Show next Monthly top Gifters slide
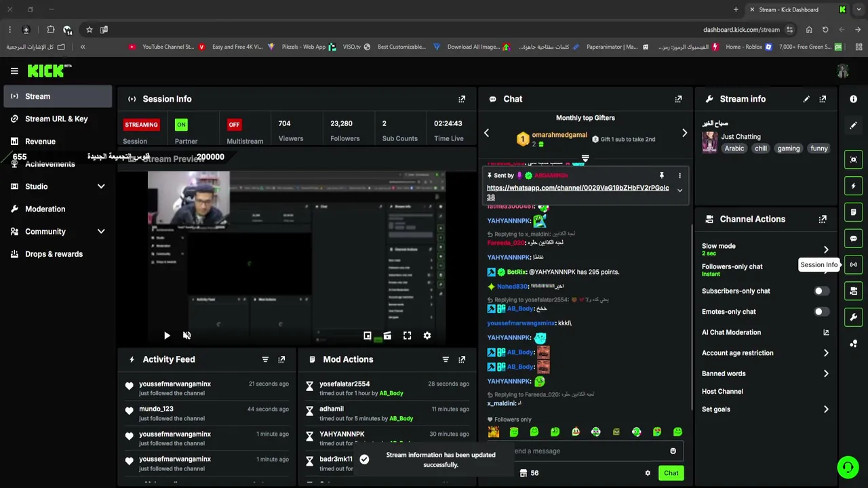 [684, 133]
